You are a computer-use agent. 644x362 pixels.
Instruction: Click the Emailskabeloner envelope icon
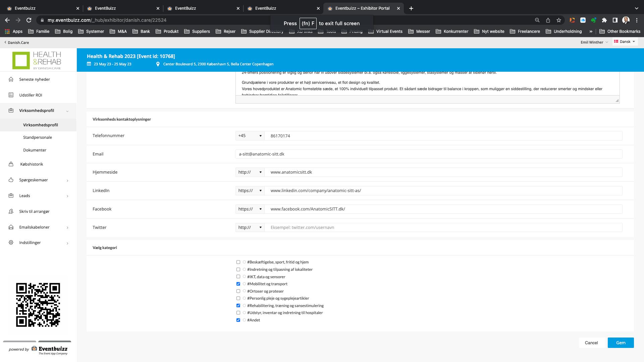11,227
